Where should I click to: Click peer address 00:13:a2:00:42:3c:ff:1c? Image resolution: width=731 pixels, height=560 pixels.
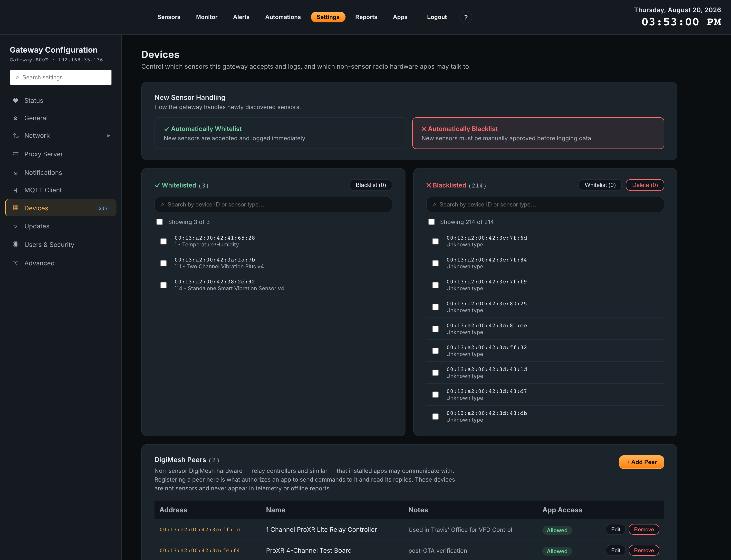(200, 530)
